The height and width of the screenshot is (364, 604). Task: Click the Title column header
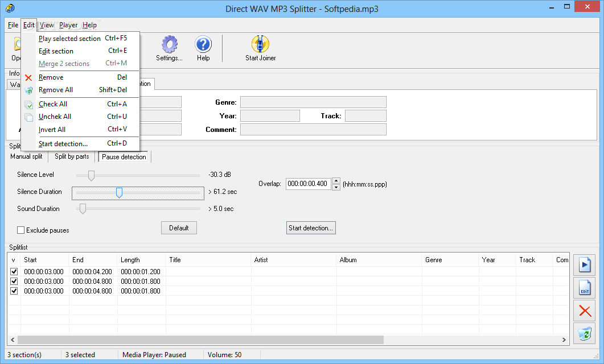click(x=208, y=260)
